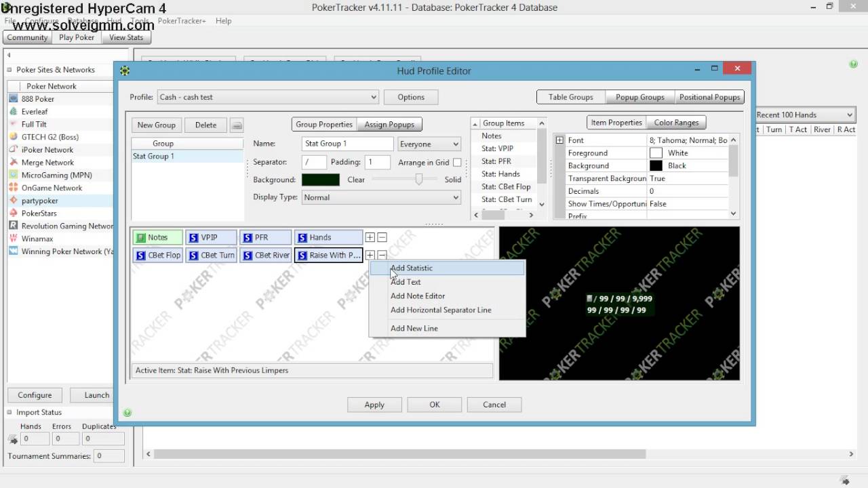The height and width of the screenshot is (488, 868).
Task: Click the Background color swatch
Action: (x=321, y=180)
